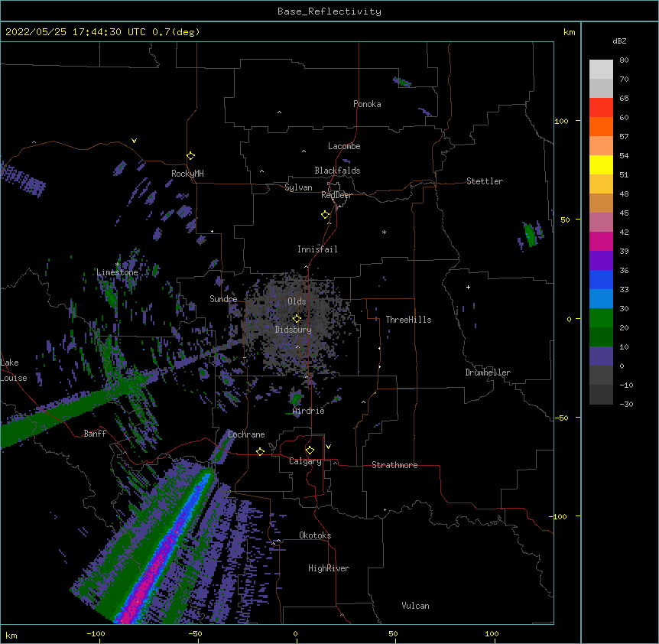659x644 pixels.
Task: Click the yellow diamond marker below Cochrane
Action: click(x=260, y=451)
